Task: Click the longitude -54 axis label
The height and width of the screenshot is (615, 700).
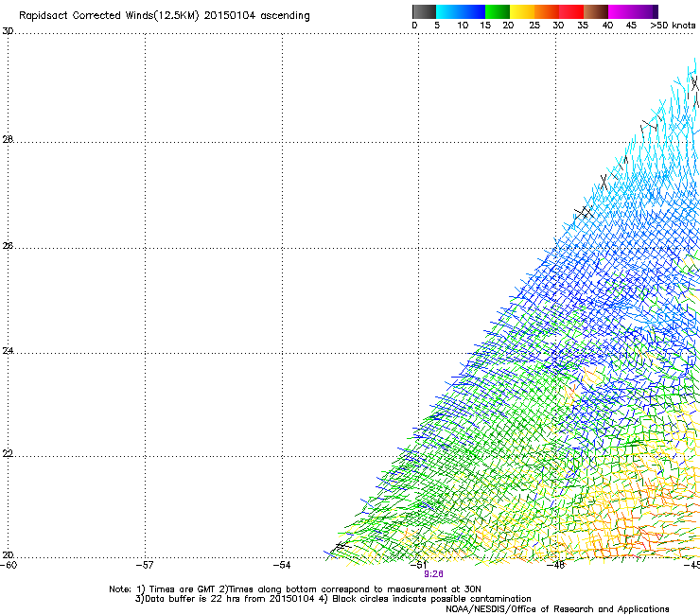Action: tap(282, 565)
